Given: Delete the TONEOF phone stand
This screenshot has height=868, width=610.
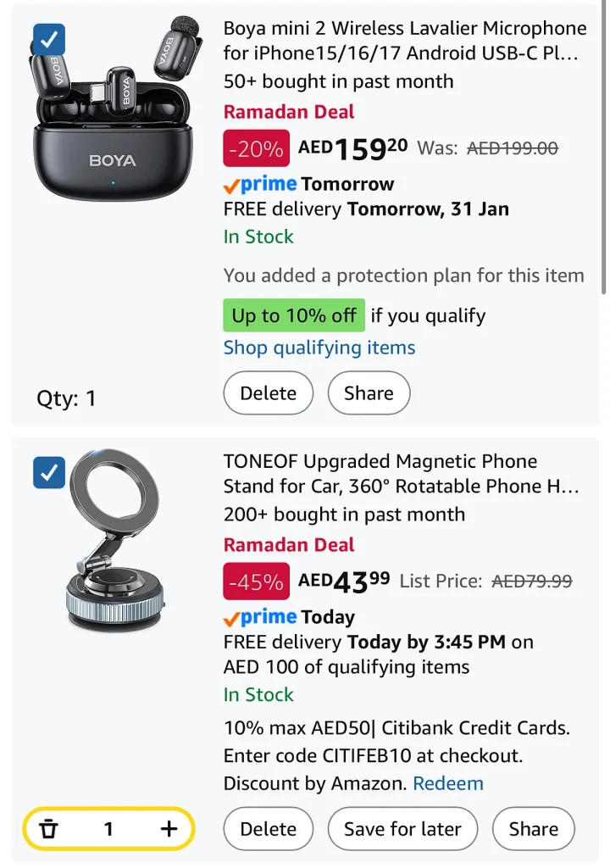Looking at the screenshot, I should click(268, 829).
